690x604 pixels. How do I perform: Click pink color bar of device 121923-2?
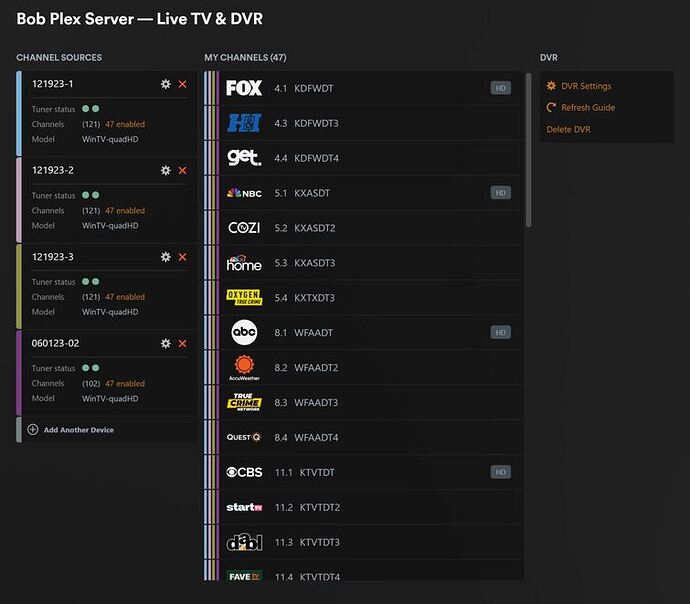(19, 200)
